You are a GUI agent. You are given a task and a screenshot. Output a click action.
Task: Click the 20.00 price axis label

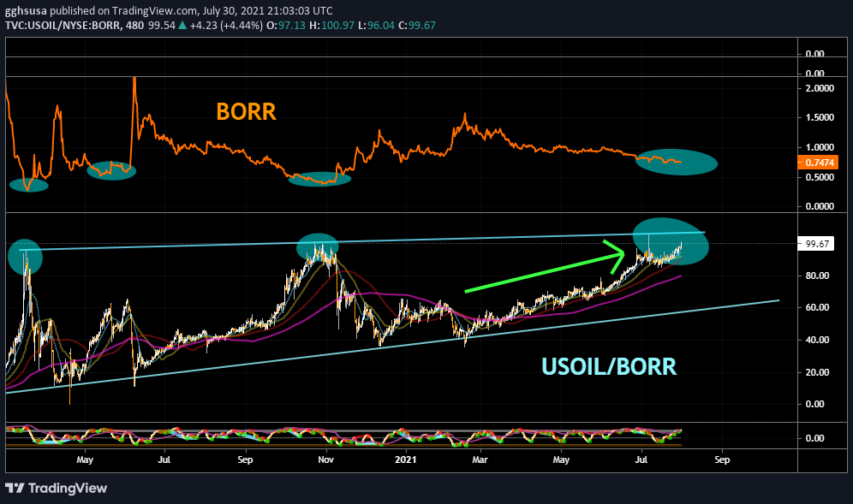coord(817,372)
